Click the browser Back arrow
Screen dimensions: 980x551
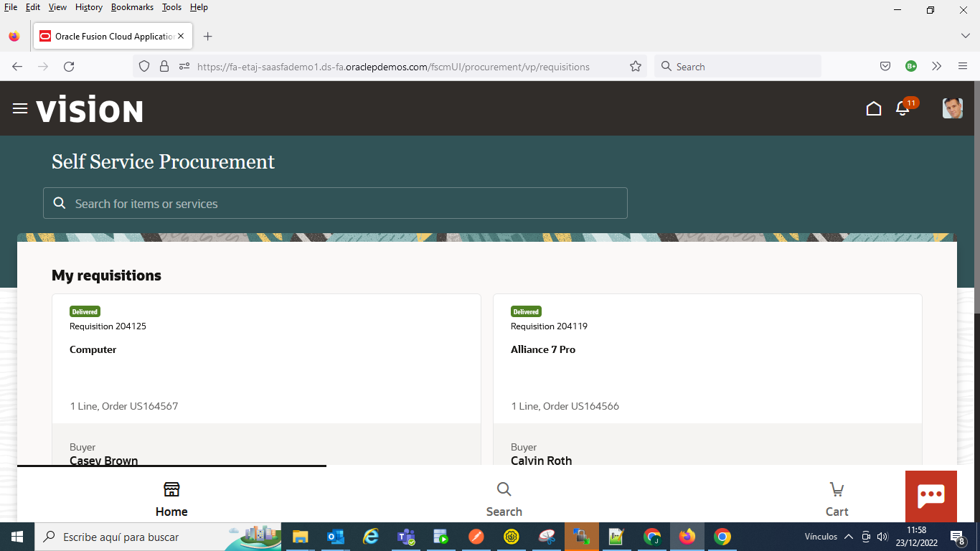(x=17, y=67)
